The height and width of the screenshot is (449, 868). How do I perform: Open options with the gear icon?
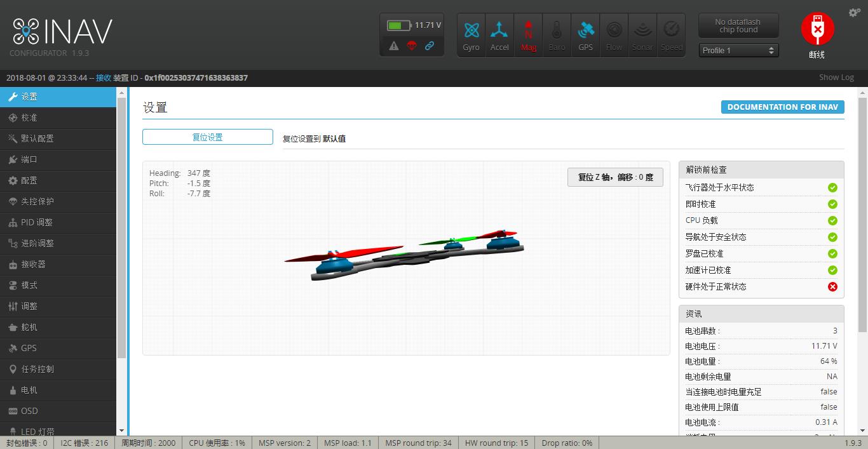[x=855, y=12]
